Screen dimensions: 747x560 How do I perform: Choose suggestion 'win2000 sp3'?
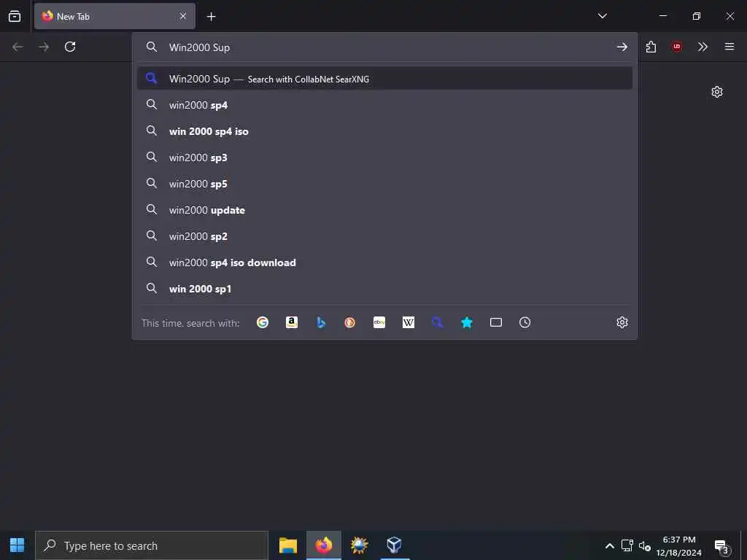[x=384, y=157]
